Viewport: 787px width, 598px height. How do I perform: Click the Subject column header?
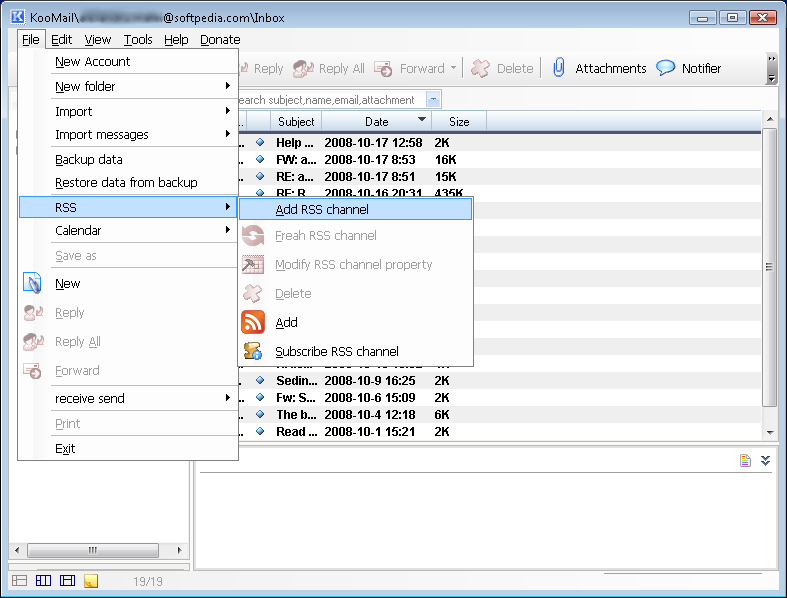[x=296, y=122]
